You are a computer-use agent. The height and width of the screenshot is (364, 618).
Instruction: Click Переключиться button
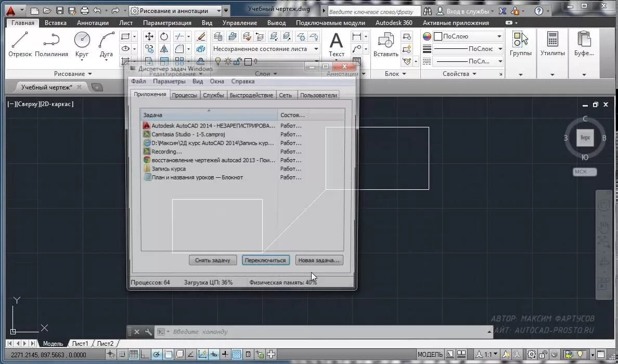click(265, 261)
